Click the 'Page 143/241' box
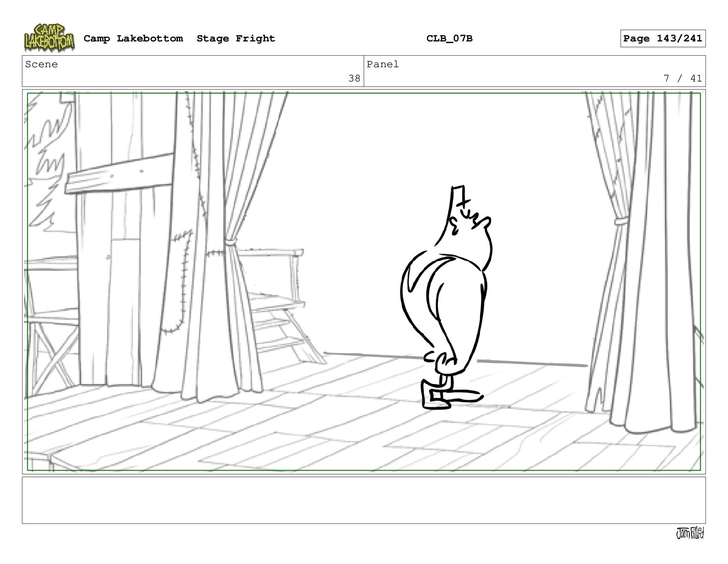The height and width of the screenshot is (564, 728). pyautogui.click(x=663, y=39)
